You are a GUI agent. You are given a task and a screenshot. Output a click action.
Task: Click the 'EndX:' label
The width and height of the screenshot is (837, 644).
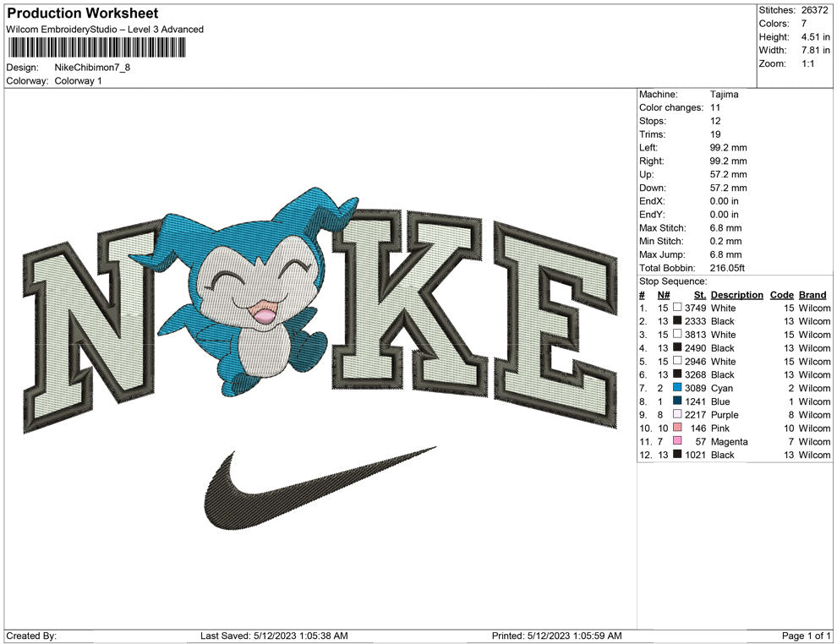(x=653, y=201)
